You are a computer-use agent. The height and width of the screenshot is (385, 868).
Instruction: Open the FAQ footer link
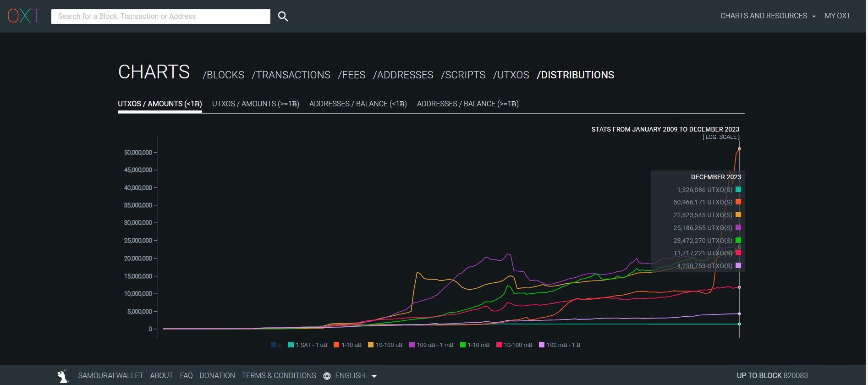(186, 376)
